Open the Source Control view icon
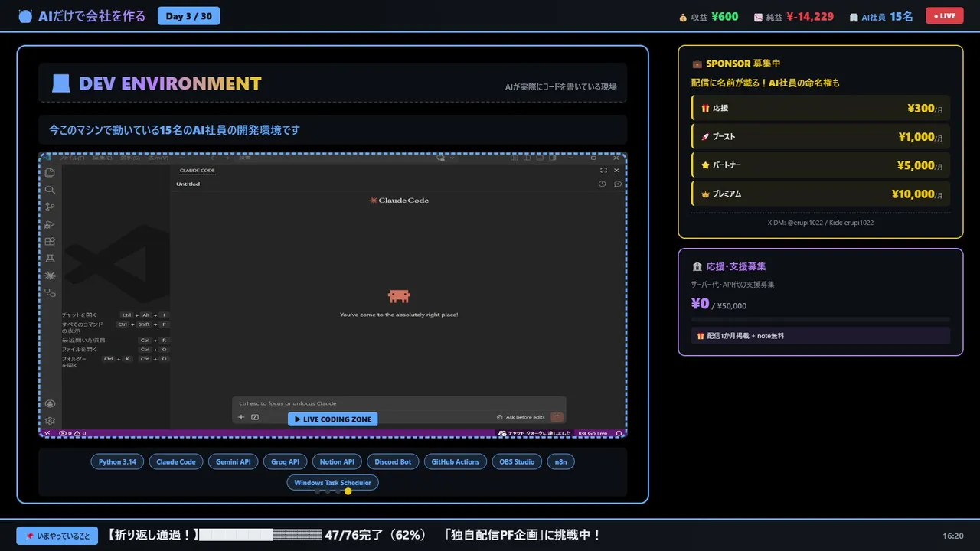The image size is (980, 551). [x=50, y=207]
